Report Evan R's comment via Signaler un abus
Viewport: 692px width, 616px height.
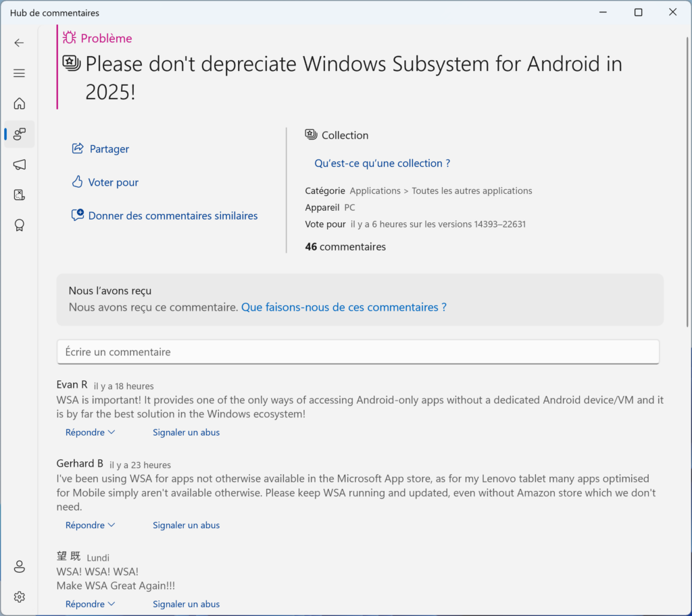pyautogui.click(x=186, y=432)
